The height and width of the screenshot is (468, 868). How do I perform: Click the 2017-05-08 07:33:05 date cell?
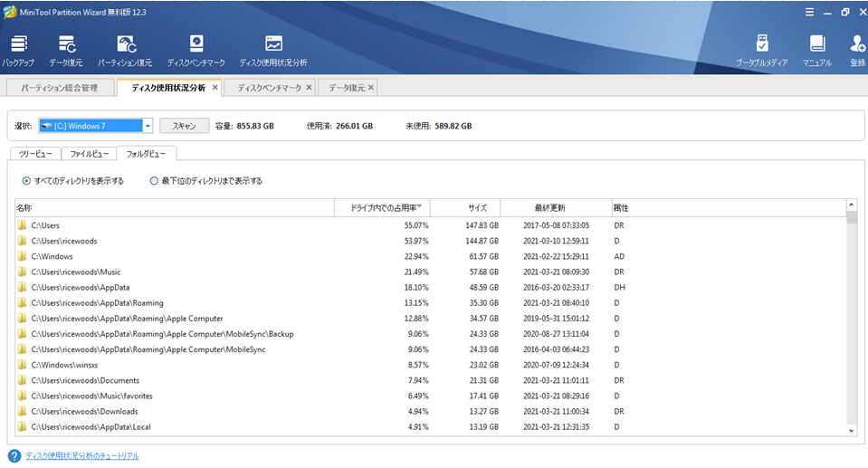pyautogui.click(x=556, y=225)
